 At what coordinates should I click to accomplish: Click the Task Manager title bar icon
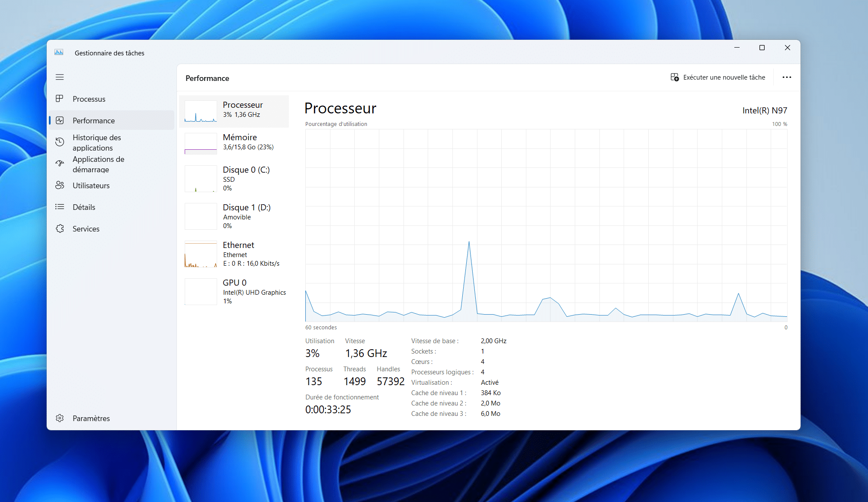[59, 52]
